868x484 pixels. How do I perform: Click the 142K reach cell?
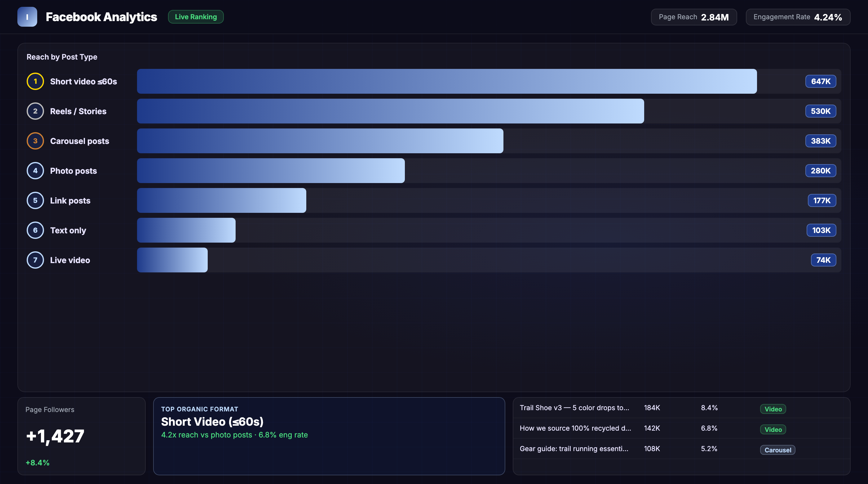(652, 428)
